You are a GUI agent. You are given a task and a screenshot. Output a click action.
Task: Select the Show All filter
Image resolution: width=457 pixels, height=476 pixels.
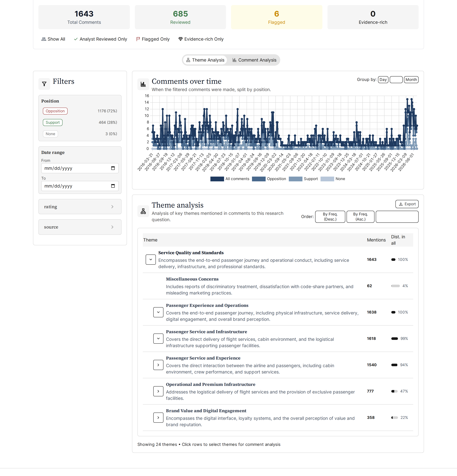pyautogui.click(x=53, y=39)
